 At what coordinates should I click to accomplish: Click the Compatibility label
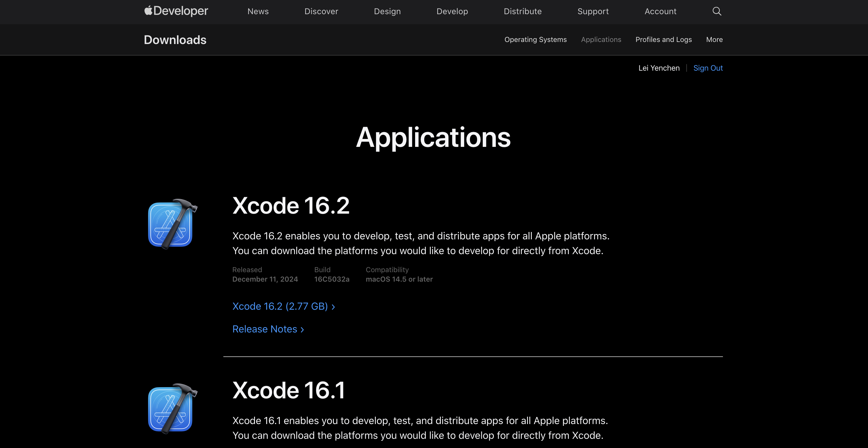387,270
